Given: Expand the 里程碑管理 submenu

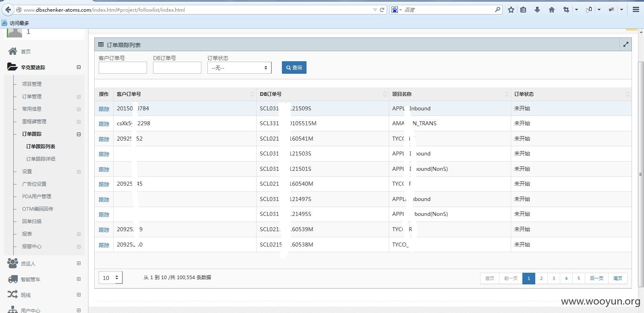Looking at the screenshot, I should 79,122.
